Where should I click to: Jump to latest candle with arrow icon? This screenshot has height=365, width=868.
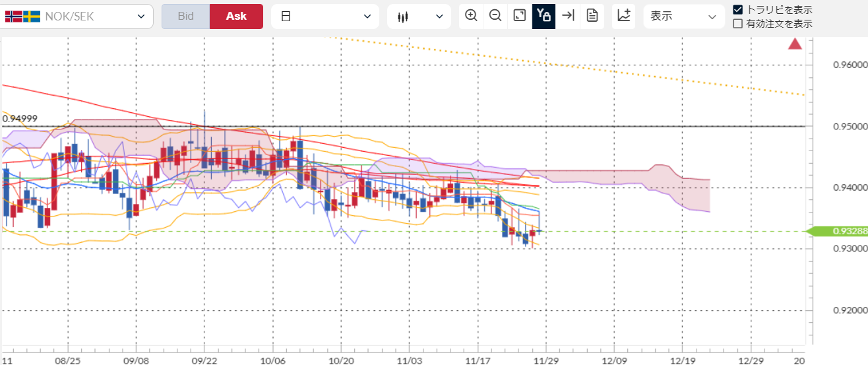click(x=568, y=16)
